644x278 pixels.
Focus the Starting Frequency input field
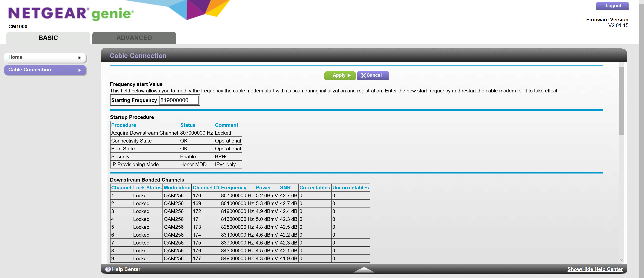tap(179, 100)
